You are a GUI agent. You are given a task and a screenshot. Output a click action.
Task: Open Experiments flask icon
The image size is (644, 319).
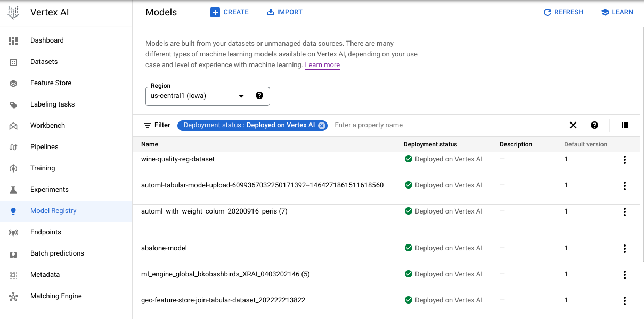13,190
